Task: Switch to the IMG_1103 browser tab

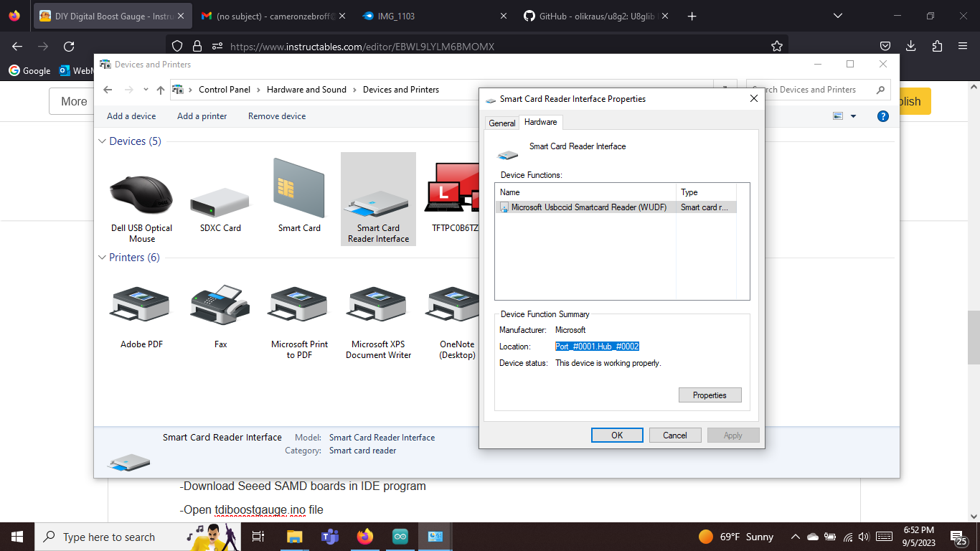Action: pos(435,16)
